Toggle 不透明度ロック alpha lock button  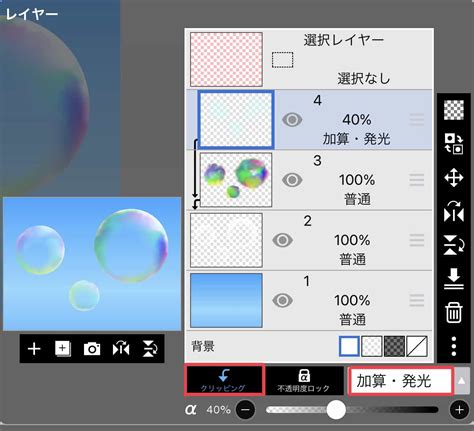[304, 380]
